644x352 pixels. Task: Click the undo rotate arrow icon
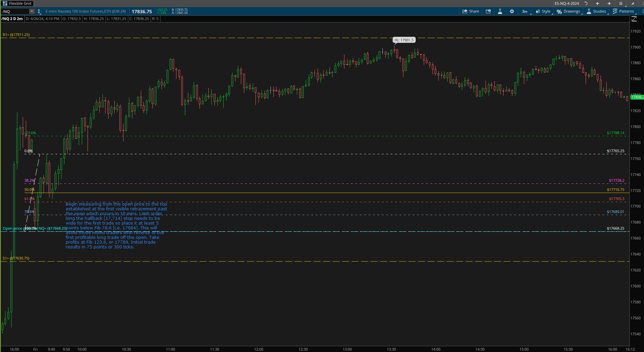point(586,3)
